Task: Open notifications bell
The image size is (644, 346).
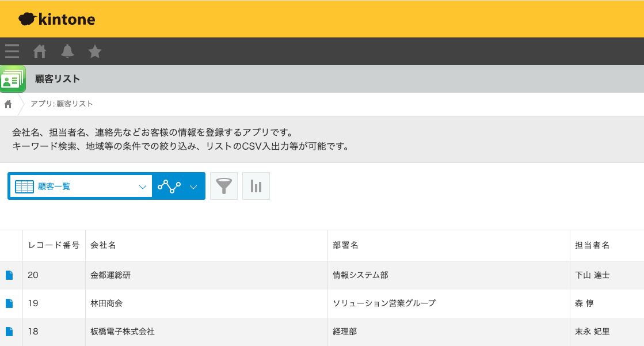Action: point(67,51)
